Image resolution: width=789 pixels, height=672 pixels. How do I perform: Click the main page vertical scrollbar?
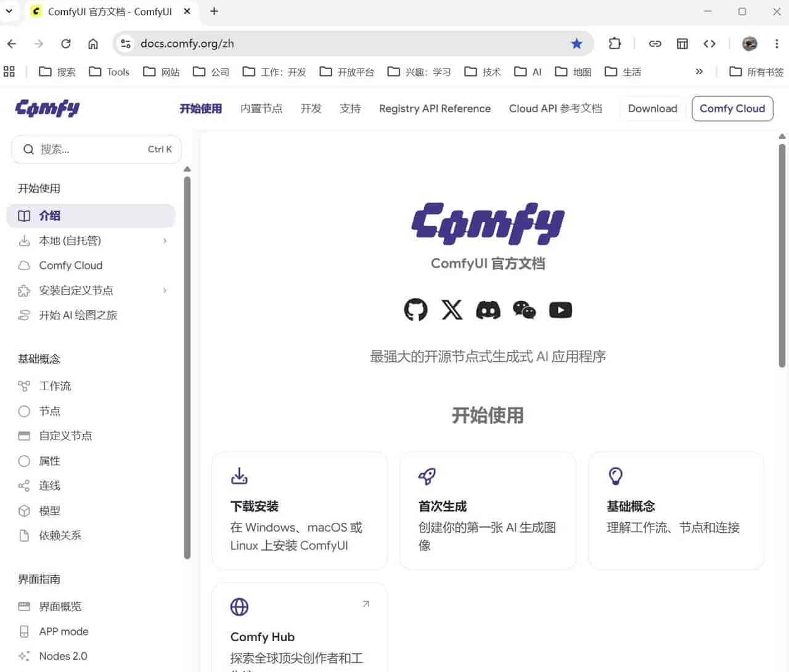(782, 256)
